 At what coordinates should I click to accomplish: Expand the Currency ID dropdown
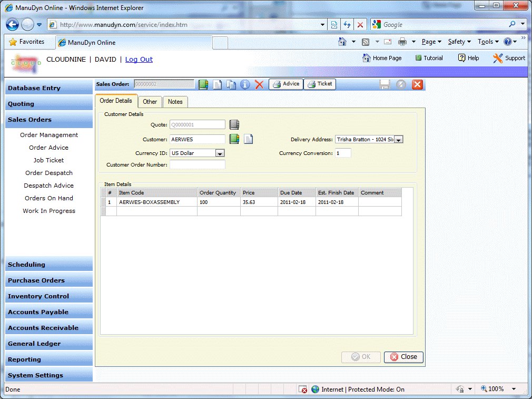[220, 153]
